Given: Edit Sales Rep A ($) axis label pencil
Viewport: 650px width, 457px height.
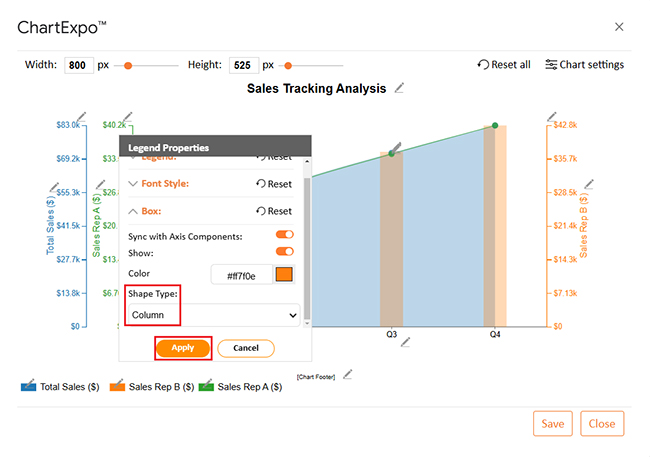Looking at the screenshot, I should click(x=101, y=184).
